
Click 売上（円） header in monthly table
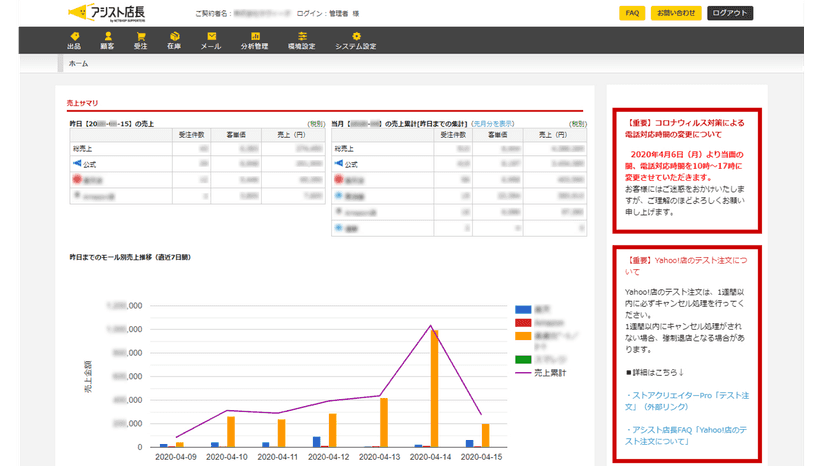[x=553, y=135]
